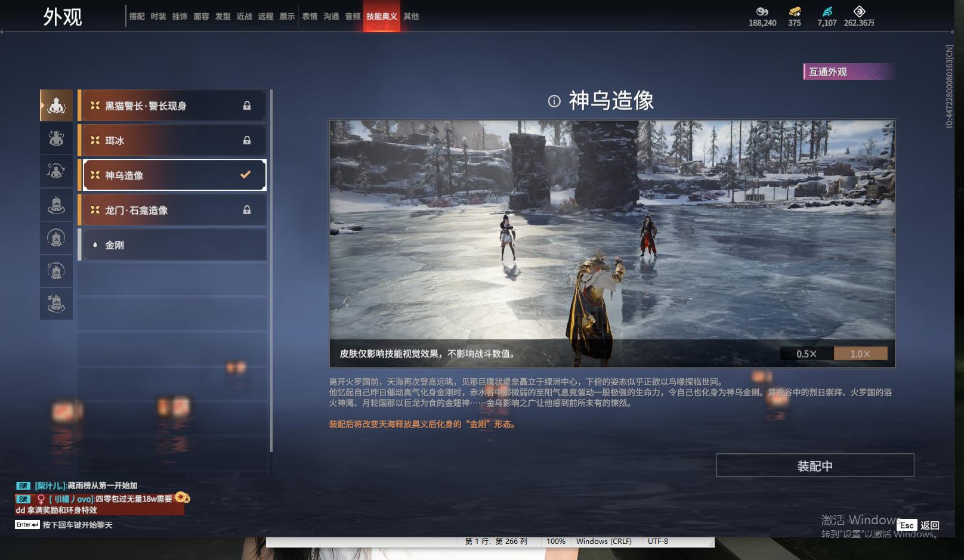Select the sidebar figure icon with circular arrow
Screen dimensions: 964x560
56,172
